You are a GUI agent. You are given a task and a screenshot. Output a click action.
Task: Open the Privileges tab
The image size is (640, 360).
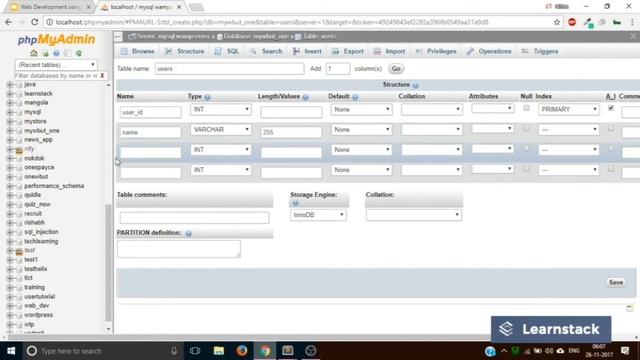tap(436, 51)
